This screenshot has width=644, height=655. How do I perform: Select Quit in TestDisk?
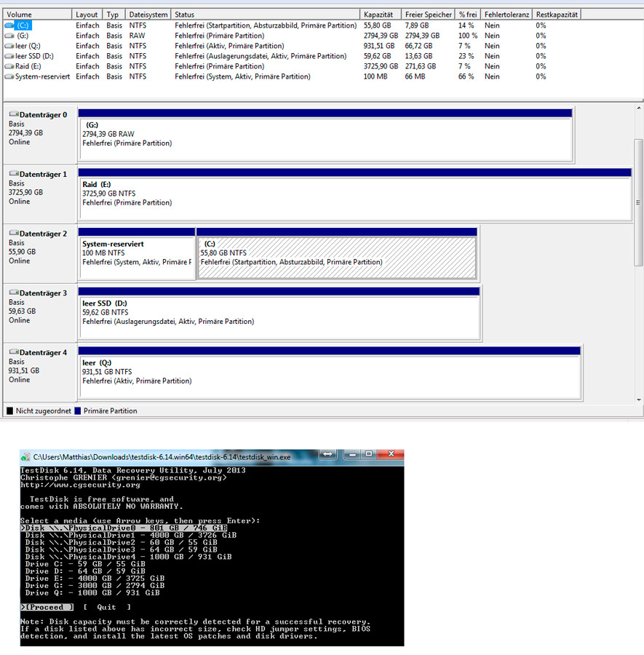pyautogui.click(x=106, y=607)
